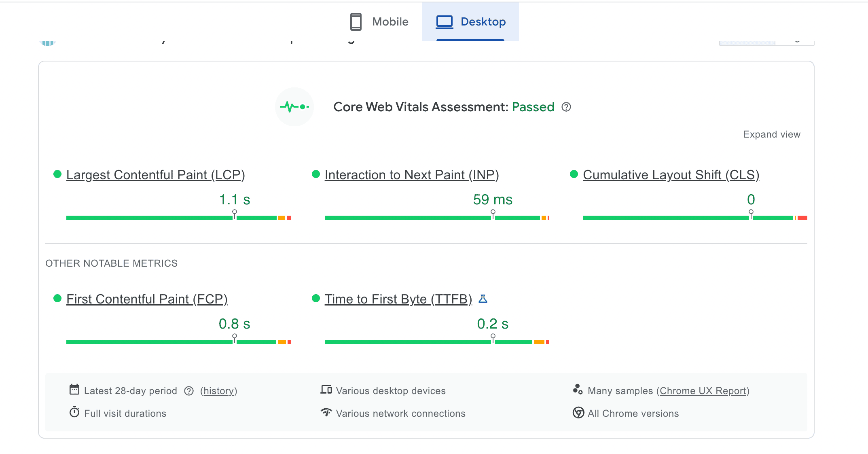The image size is (868, 454).
Task: Open the Interaction to Next Paint (INP) link
Action: click(412, 175)
